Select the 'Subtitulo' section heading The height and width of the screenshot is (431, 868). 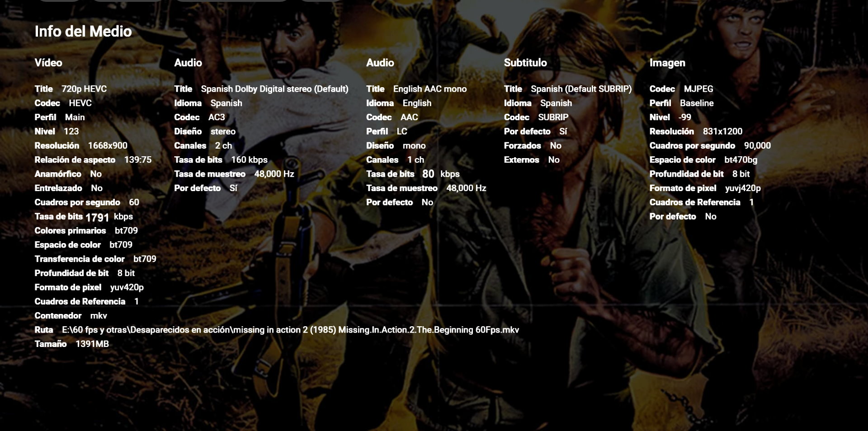(x=525, y=63)
